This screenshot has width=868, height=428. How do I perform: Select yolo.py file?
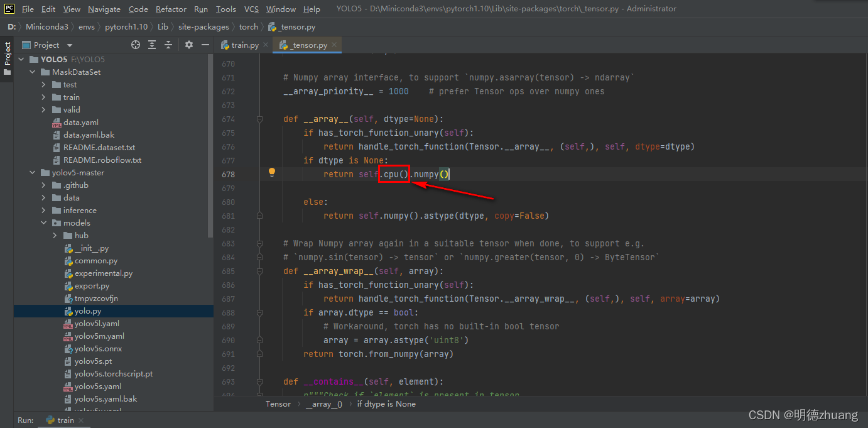(88, 310)
